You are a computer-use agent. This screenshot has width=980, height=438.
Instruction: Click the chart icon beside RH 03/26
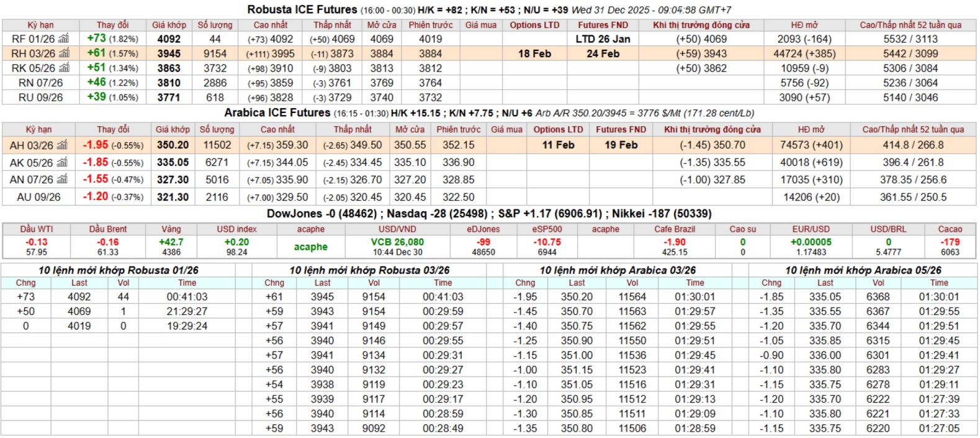click(63, 54)
